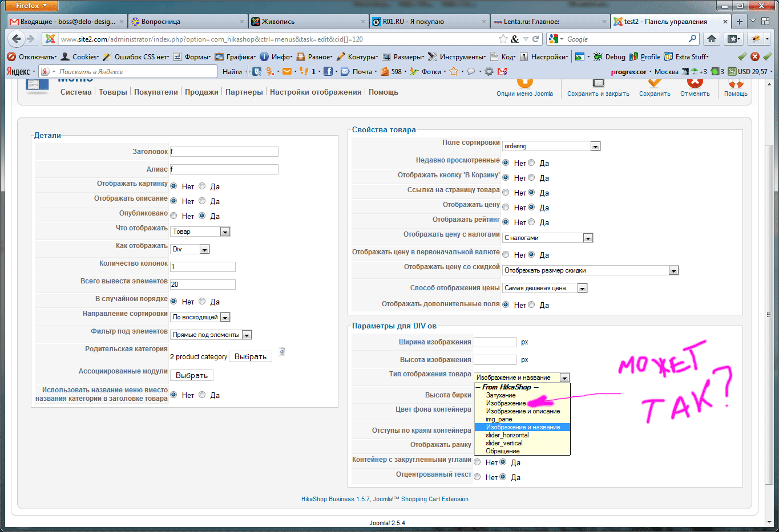
Task: Set В случайном порядке to Да
Action: (202, 301)
